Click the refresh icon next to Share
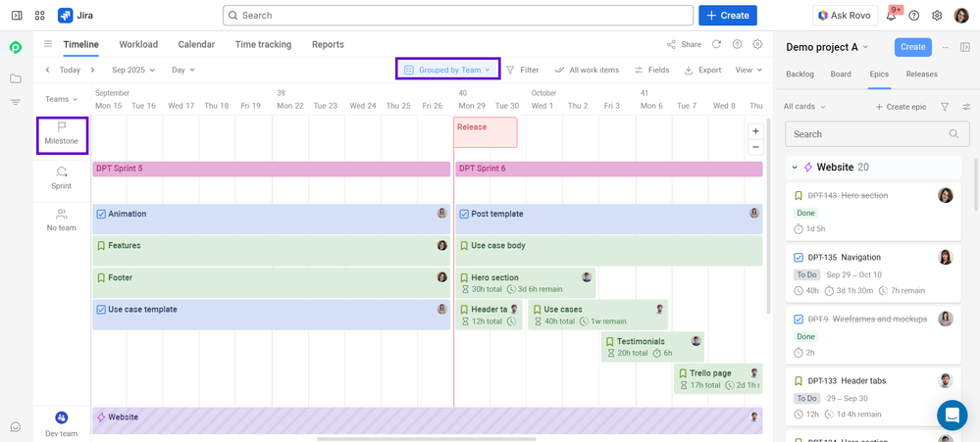The width and height of the screenshot is (980, 442). tap(716, 44)
